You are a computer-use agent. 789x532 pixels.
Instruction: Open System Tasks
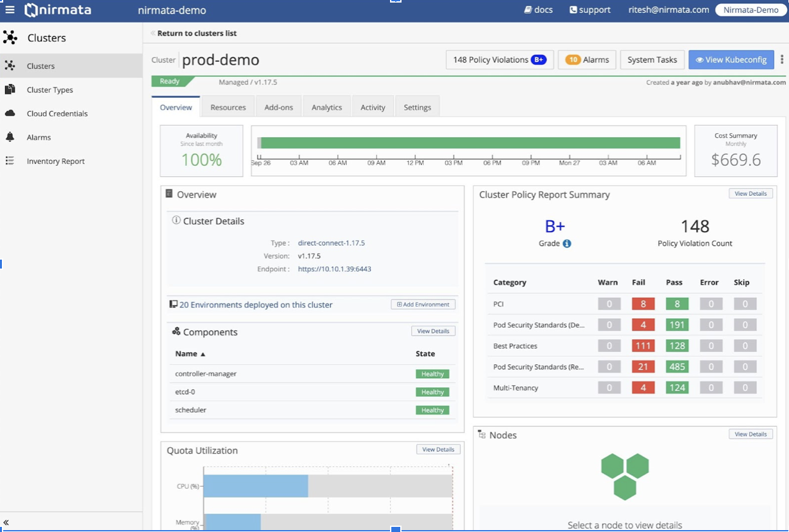pos(652,60)
